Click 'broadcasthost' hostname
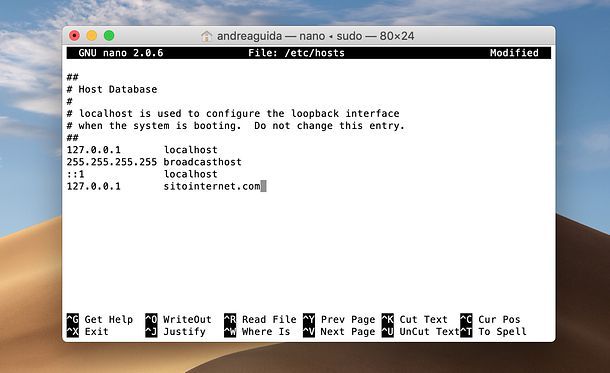 tap(202, 162)
